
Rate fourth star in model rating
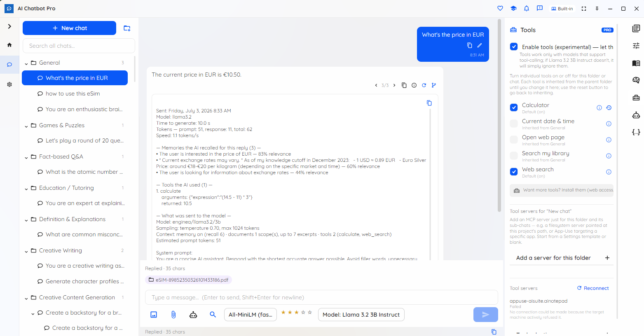(303, 313)
